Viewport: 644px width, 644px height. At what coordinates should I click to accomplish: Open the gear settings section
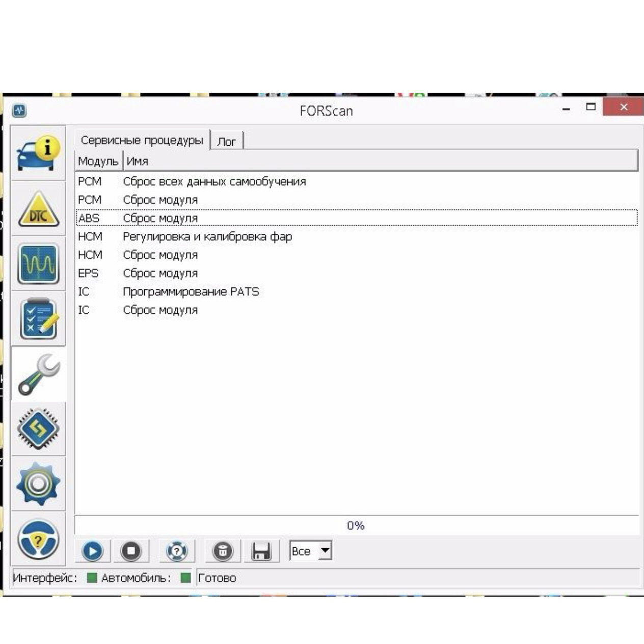point(38,484)
